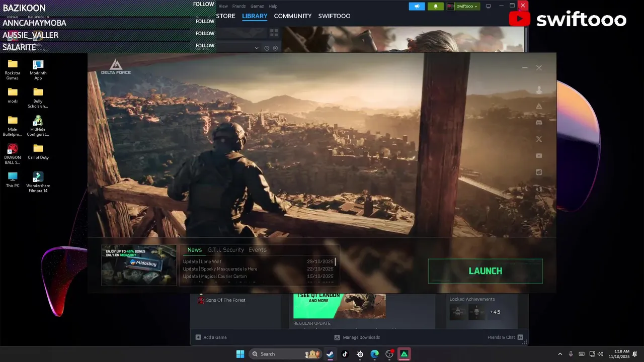The image size is (644, 362).
Task: Click the Windows taskbar Search box
Action: point(286,354)
